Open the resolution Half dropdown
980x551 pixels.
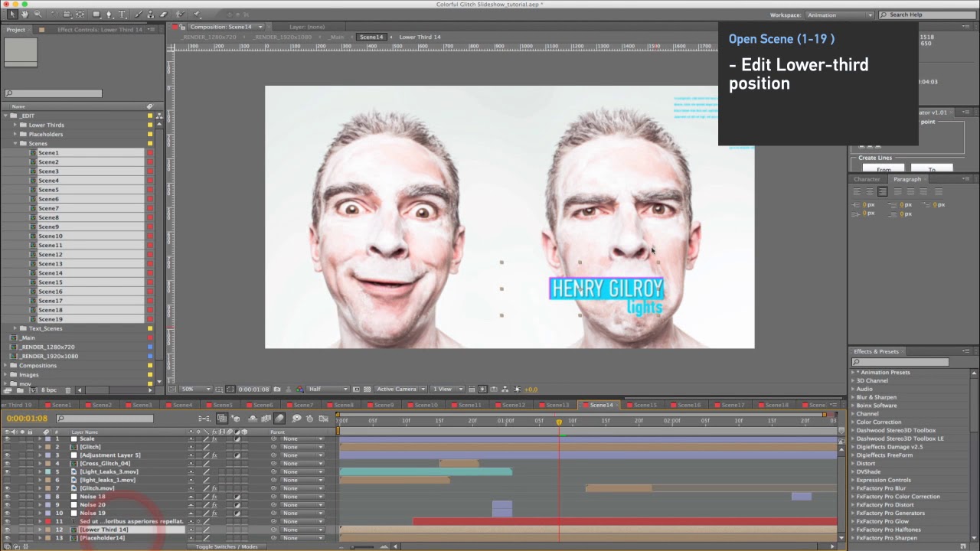pos(329,390)
